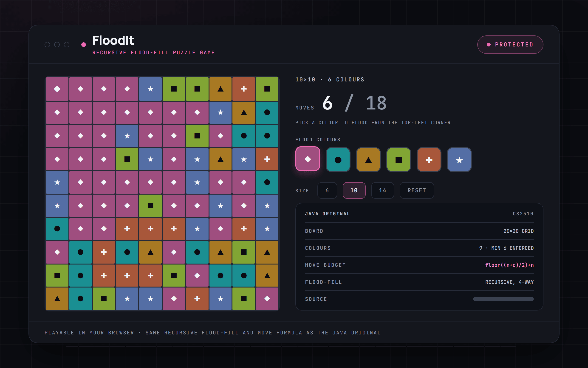Choose the amber triangle flood colour
The width and height of the screenshot is (588, 368).
368,160
